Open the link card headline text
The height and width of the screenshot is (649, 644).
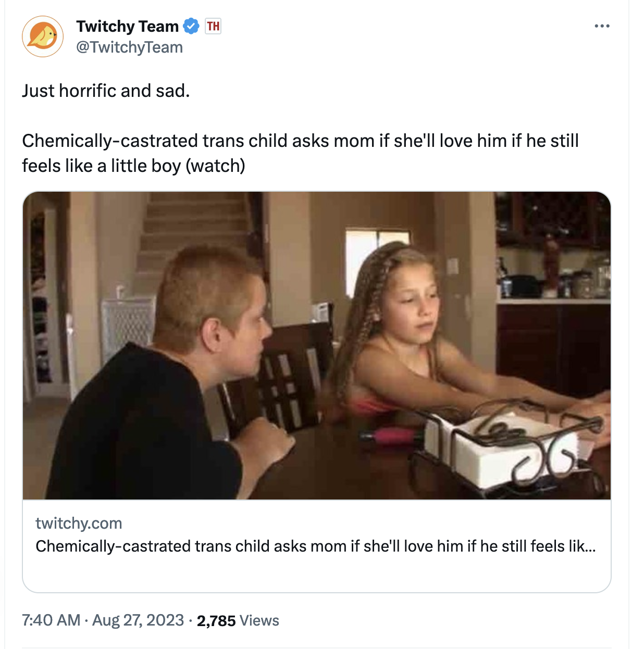307,546
